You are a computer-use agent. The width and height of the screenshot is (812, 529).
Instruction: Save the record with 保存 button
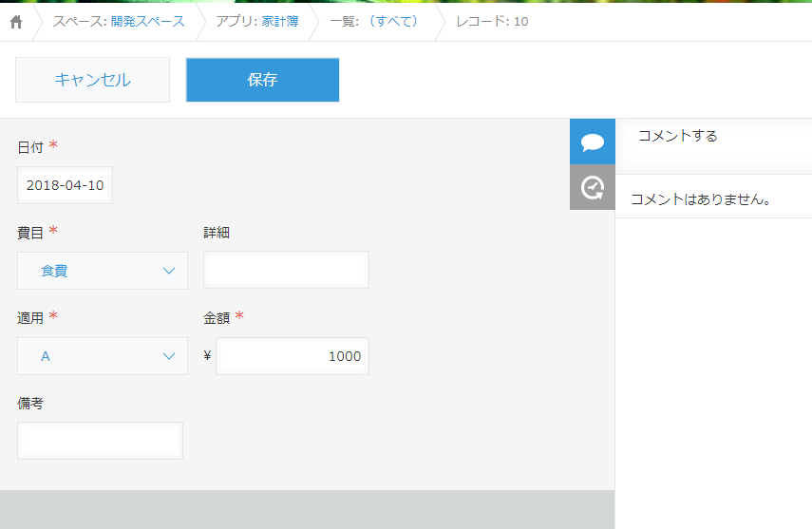(262, 80)
